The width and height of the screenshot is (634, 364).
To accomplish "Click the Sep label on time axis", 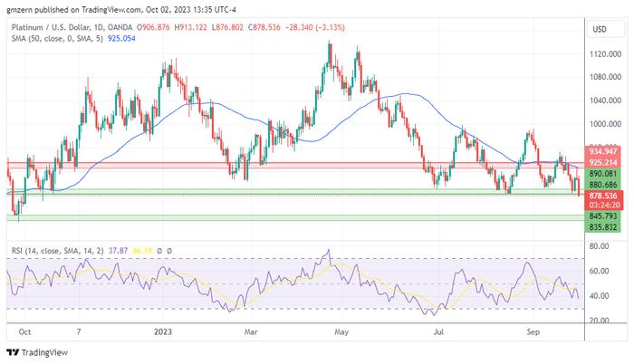I will pyautogui.click(x=533, y=331).
